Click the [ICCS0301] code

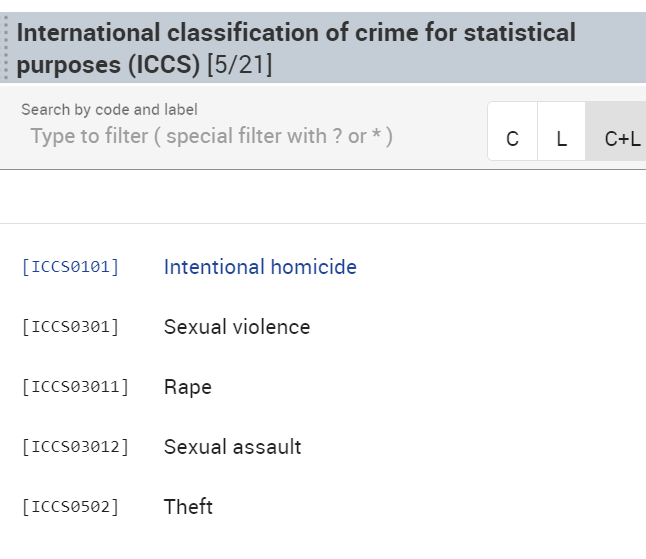pyautogui.click(x=70, y=327)
